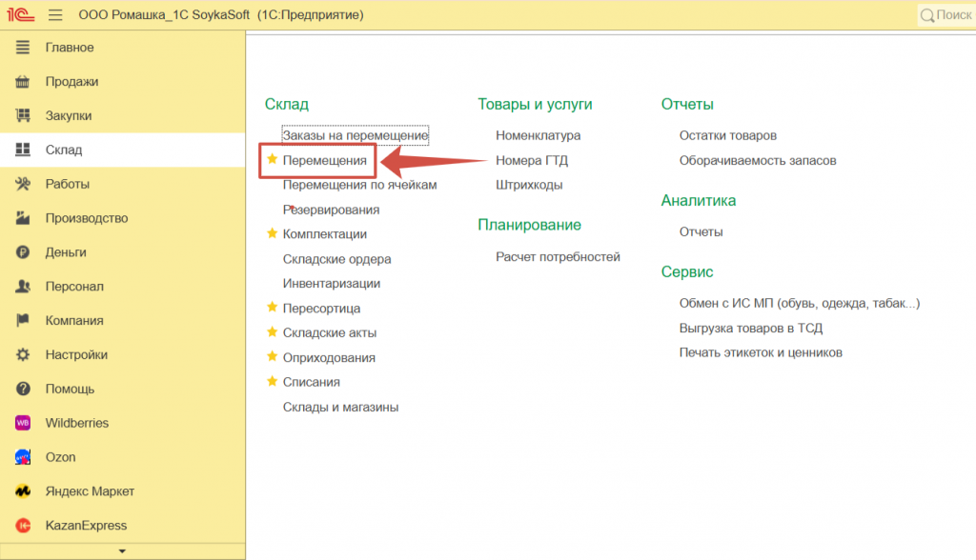Viewport: 976px width, 560px height.
Task: Click the Яндекс Маркет sidebar icon
Action: click(24, 491)
